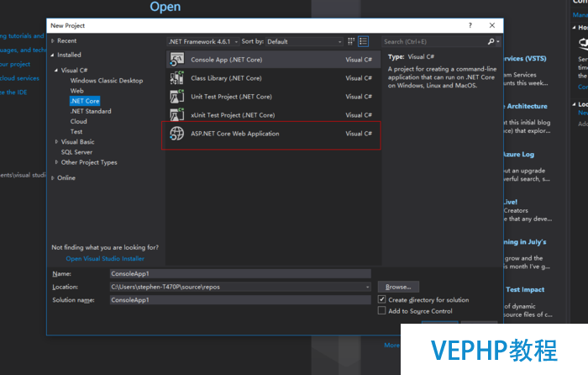Select the SQL Server category

click(x=76, y=152)
